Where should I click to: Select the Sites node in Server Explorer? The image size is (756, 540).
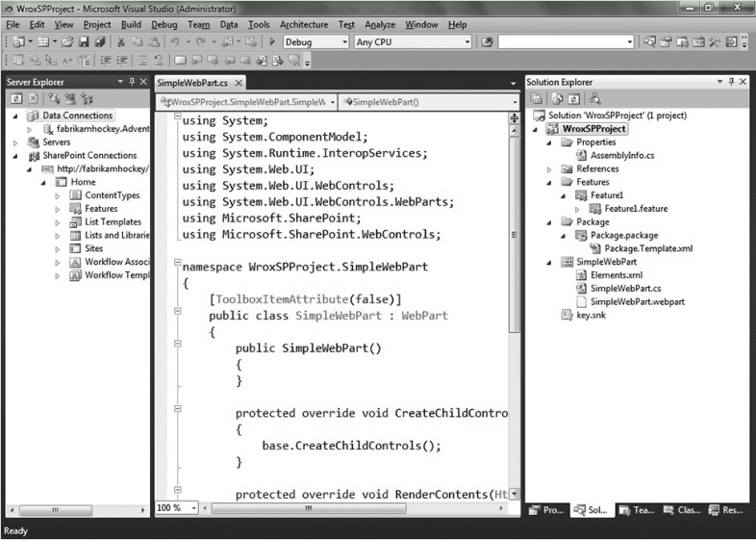coord(93,249)
